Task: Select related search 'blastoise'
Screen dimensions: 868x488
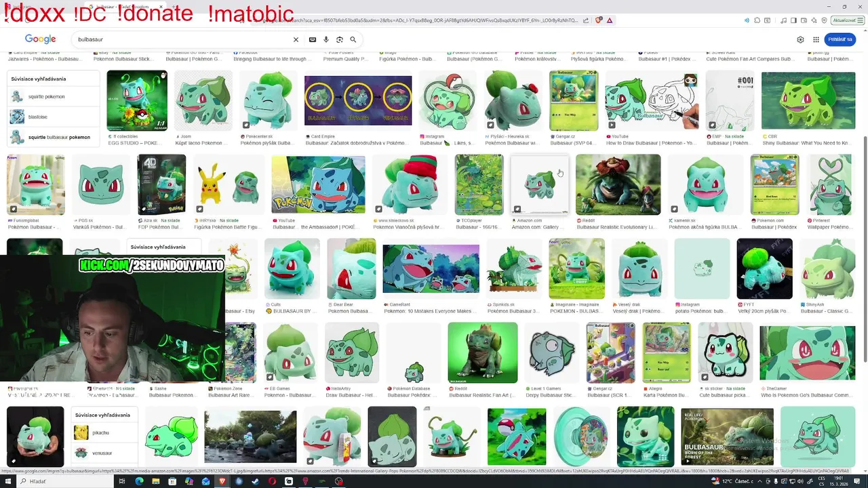Action: coord(54,117)
